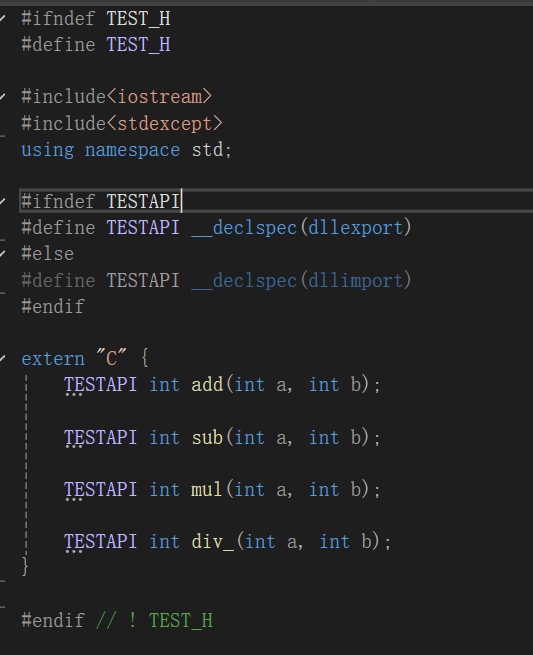This screenshot has height=655, width=533.
Task: Collapse the #else block fold chevron
Action: (x=3, y=254)
